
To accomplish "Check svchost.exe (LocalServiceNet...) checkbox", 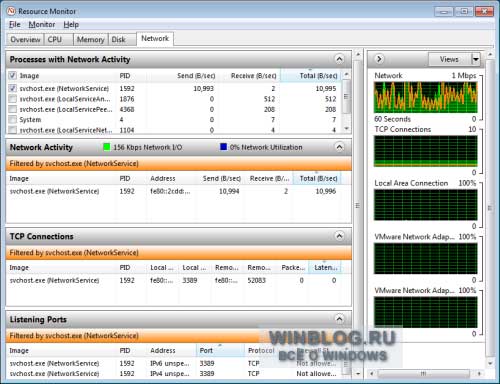I will click(12, 130).
